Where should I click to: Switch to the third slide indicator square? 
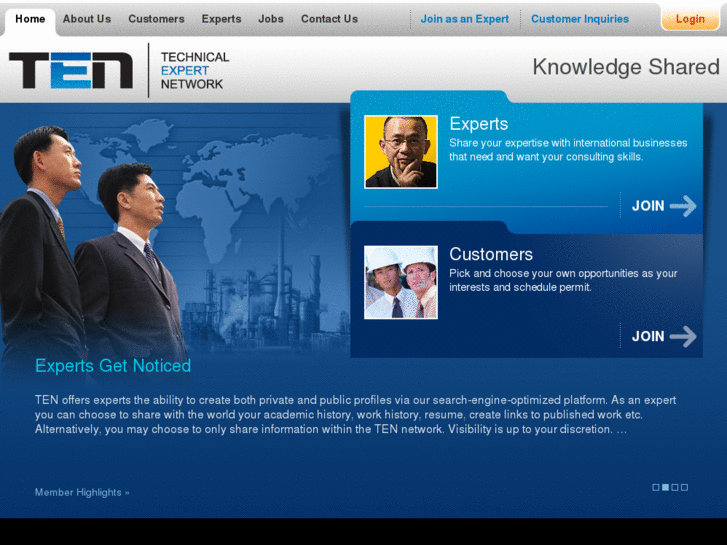(675, 487)
